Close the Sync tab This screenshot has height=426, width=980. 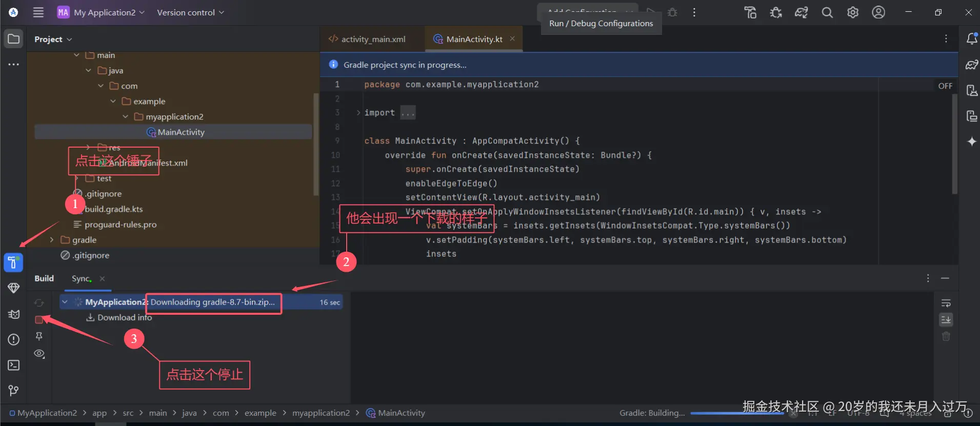point(102,278)
